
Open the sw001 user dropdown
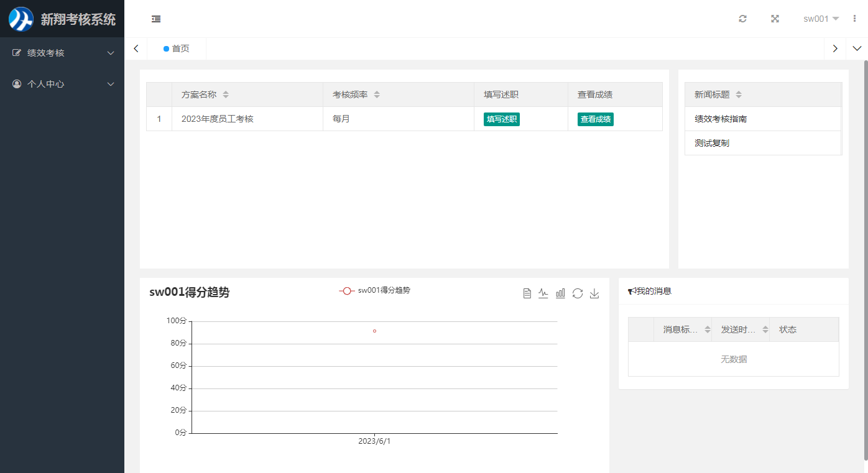point(821,19)
